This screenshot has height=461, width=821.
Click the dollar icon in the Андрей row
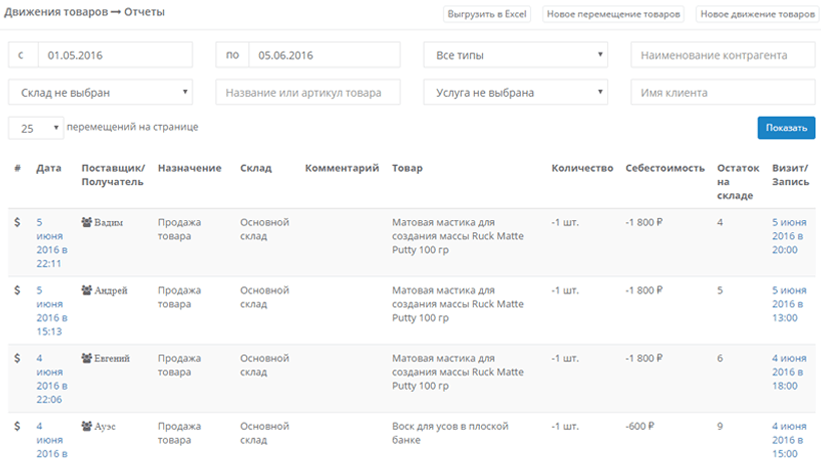pyautogui.click(x=17, y=290)
